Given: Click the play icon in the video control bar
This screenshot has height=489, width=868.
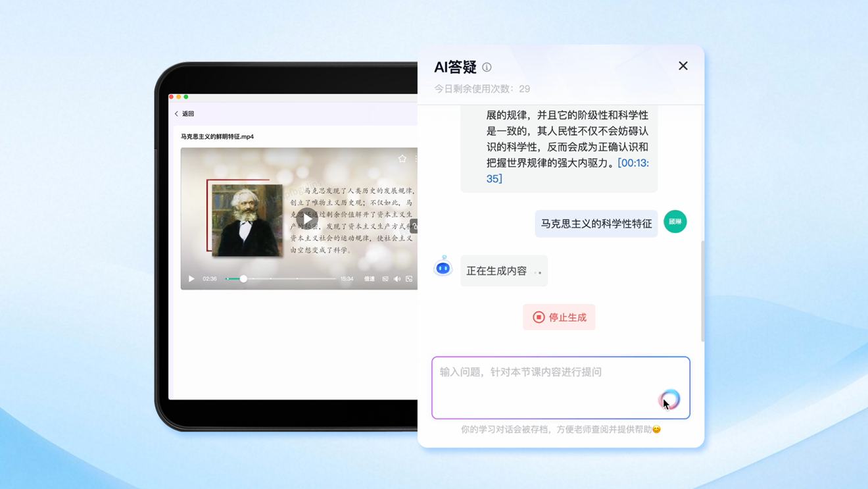Looking at the screenshot, I should point(191,279).
